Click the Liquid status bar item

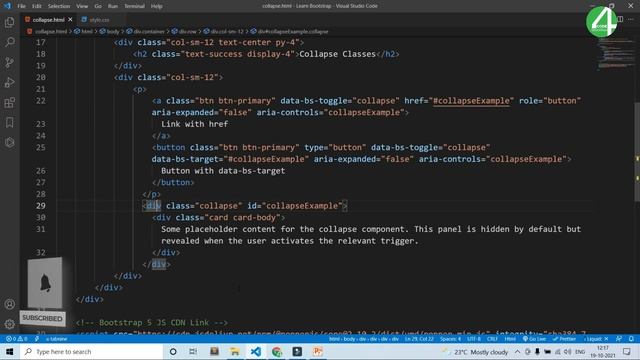tap(596, 339)
